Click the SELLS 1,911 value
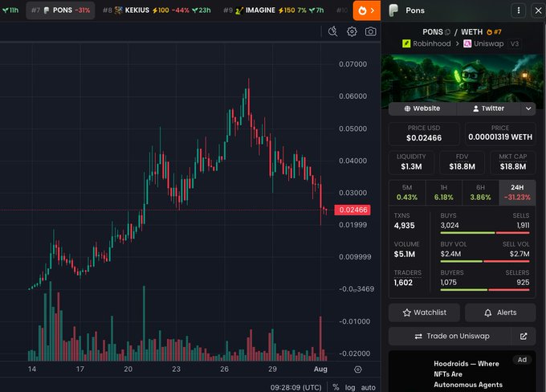Image resolution: width=546 pixels, height=392 pixels. point(523,226)
